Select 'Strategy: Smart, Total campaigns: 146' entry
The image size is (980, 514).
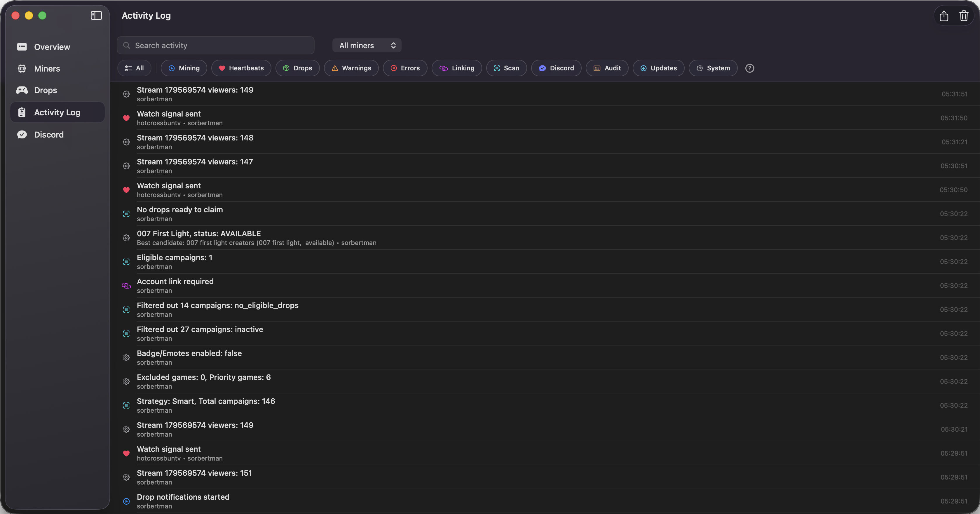[545, 405]
